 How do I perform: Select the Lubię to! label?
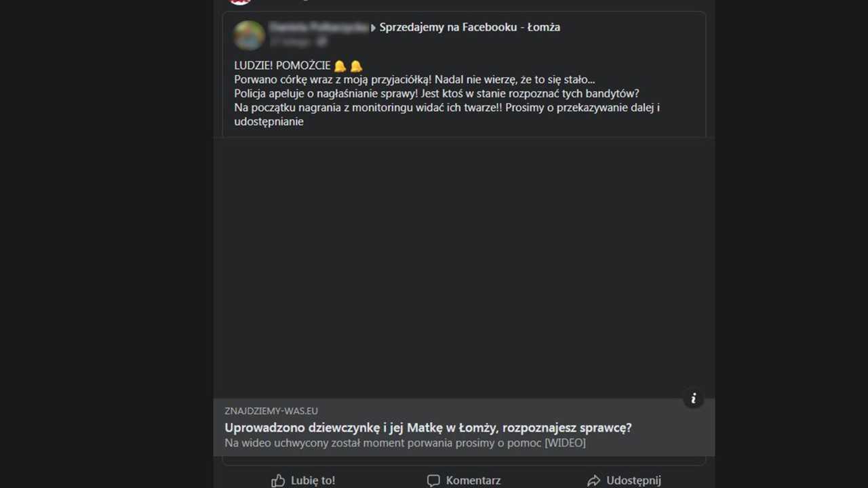click(313, 481)
